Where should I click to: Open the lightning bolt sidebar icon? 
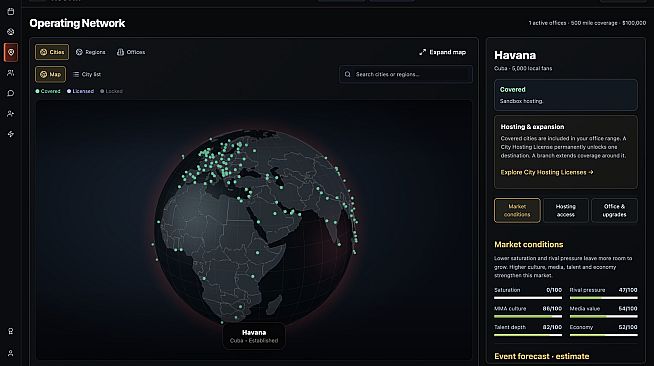(x=10, y=134)
